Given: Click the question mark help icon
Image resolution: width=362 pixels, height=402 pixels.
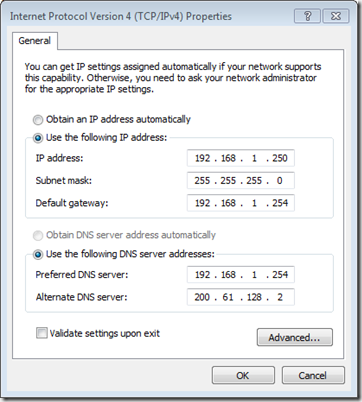Looking at the screenshot, I should point(308,16).
